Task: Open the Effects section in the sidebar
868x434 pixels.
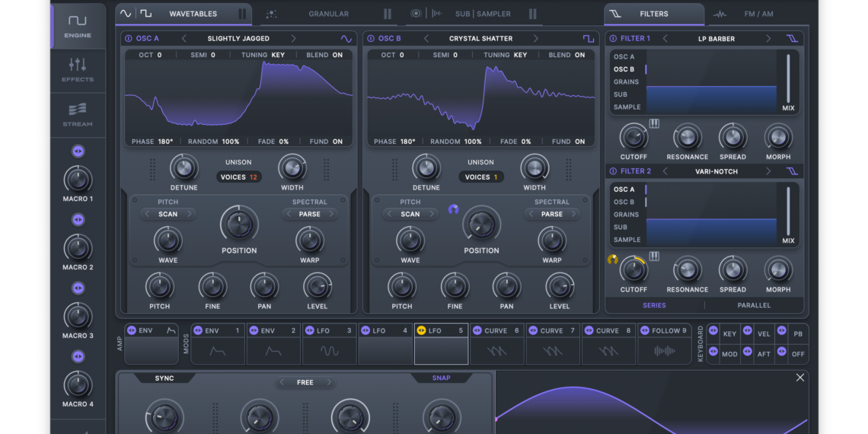Action: pos(78,69)
